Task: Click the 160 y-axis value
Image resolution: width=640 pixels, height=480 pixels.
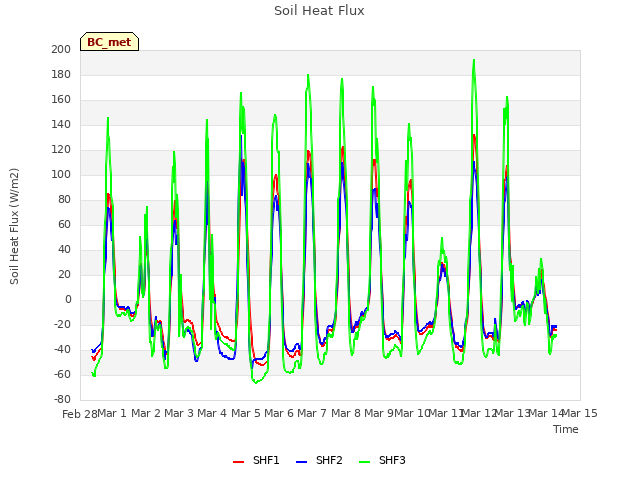Action: [x=61, y=100]
